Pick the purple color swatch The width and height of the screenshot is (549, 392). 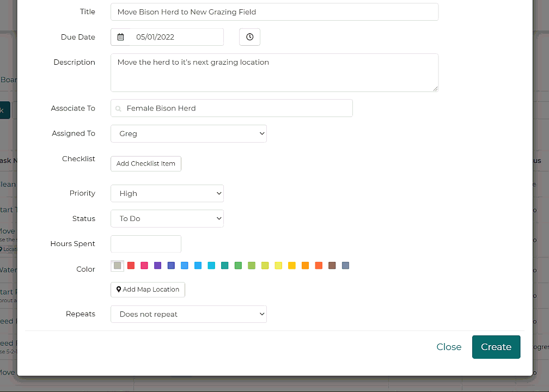pyautogui.click(x=158, y=266)
